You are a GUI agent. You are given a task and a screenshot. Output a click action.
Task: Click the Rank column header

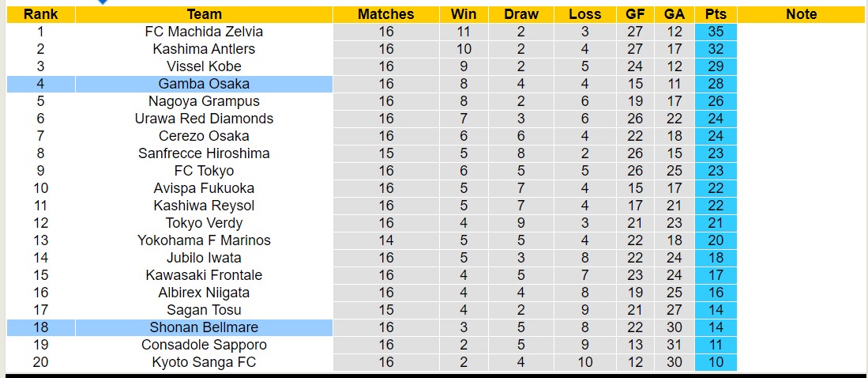pos(40,14)
